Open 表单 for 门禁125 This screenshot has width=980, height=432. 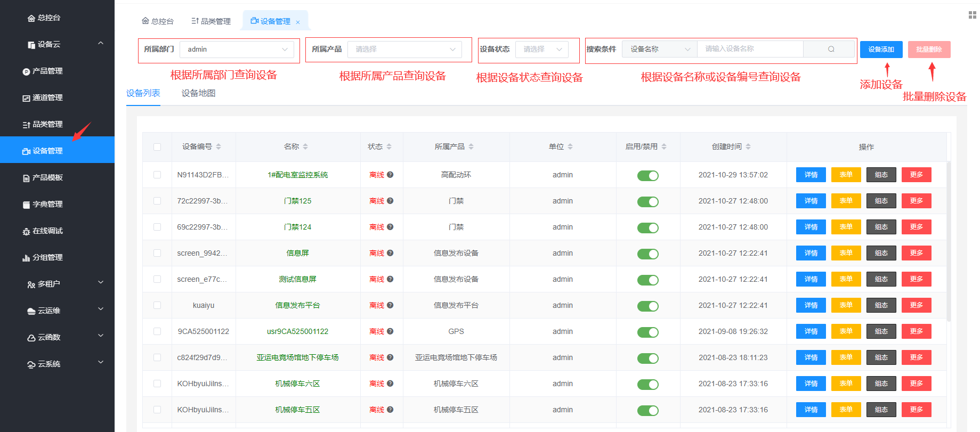coord(846,201)
